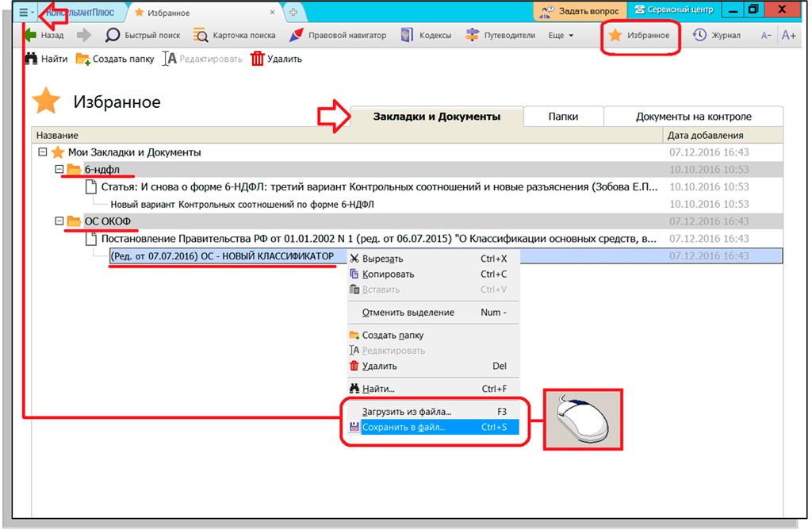This screenshot has width=812, height=530.
Task: Click the Create folder icon in toolbar
Action: [x=82, y=59]
